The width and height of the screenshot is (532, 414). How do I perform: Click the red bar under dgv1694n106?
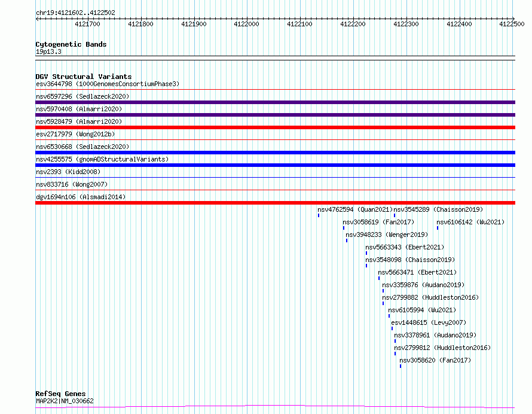tap(275, 203)
